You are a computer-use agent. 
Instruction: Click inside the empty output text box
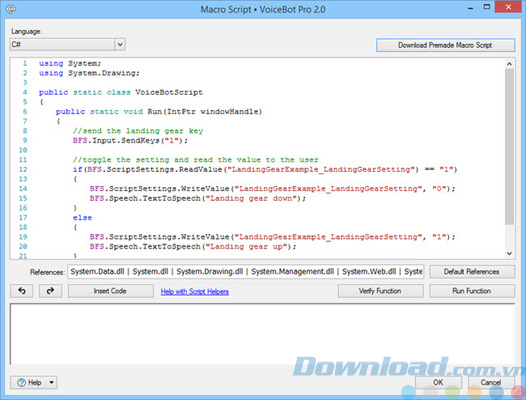tap(262, 334)
